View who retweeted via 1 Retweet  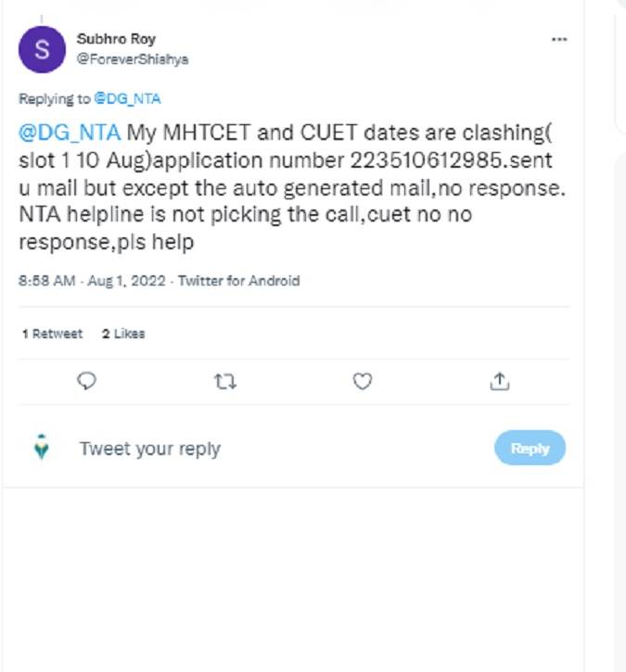pyautogui.click(x=52, y=334)
